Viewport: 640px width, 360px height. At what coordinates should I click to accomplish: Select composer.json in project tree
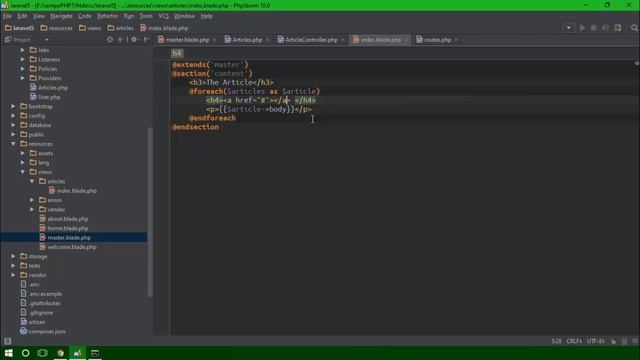click(x=43, y=332)
